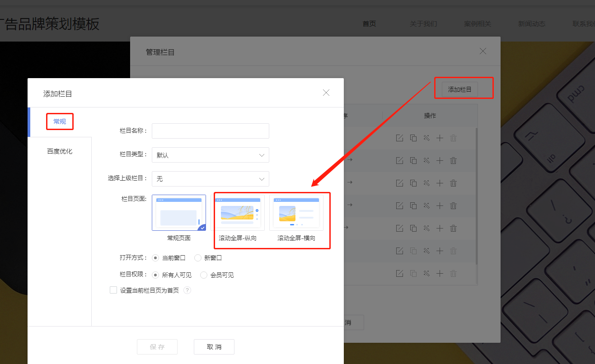
Task: Click magic wand icon in bottom row of 管理栏目 table
Action: coord(426,273)
